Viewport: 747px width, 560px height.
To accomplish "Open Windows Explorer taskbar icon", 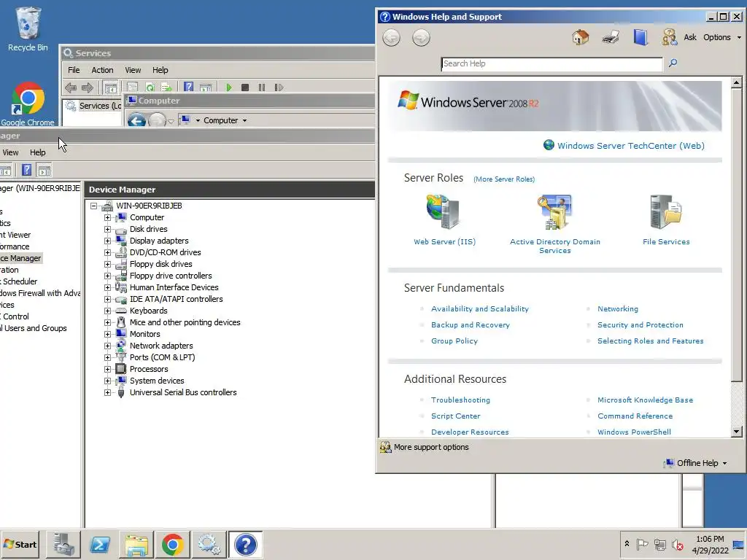I will click(x=136, y=544).
